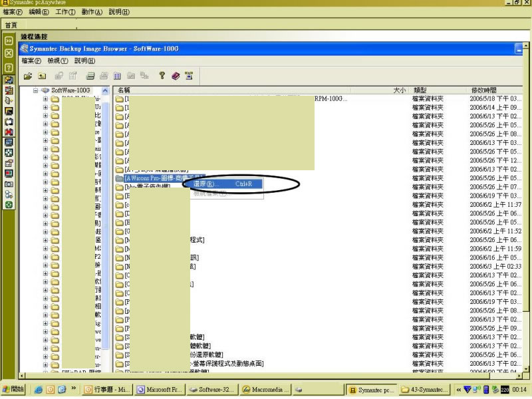
Task: Open the 動作(A) menu
Action: click(92, 12)
